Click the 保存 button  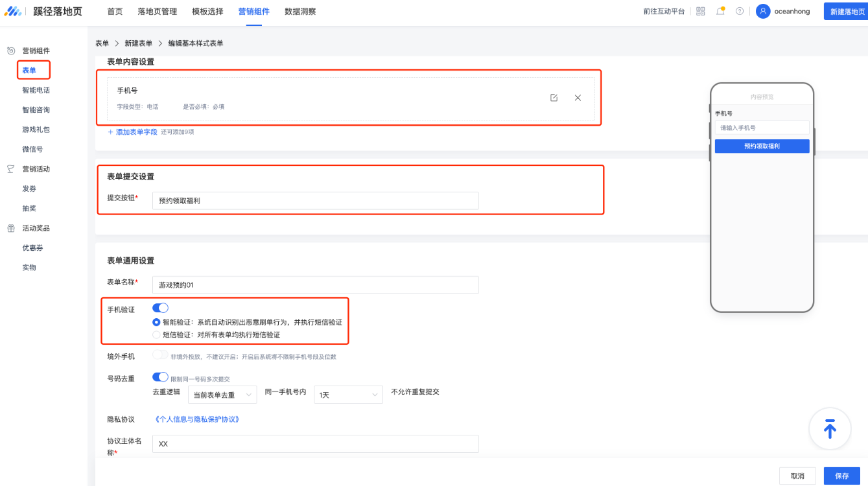(x=842, y=476)
